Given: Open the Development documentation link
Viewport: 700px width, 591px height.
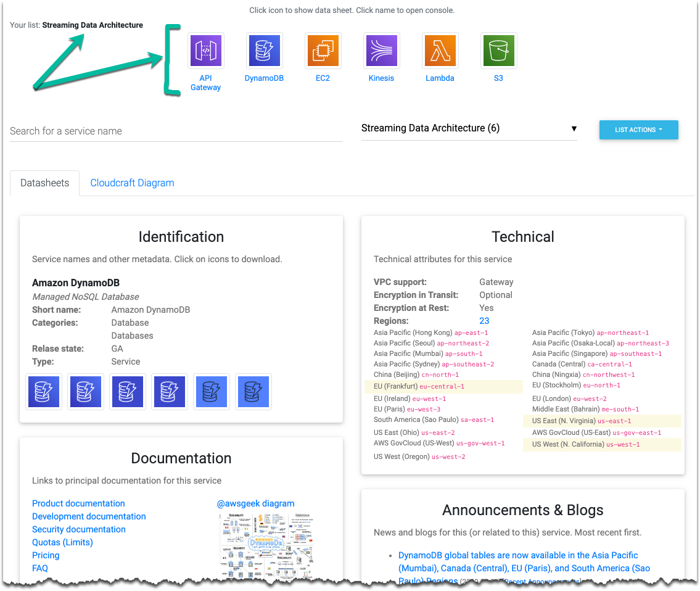Looking at the screenshot, I should tap(89, 516).
